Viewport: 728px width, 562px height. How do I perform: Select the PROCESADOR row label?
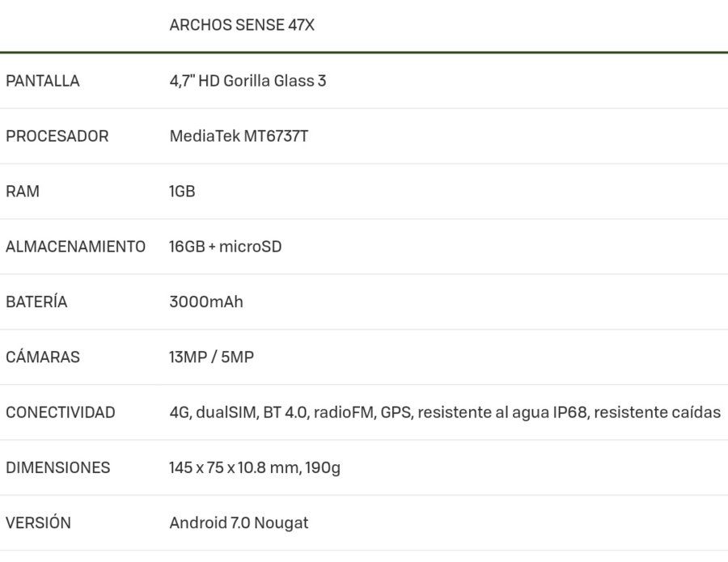pos(57,136)
